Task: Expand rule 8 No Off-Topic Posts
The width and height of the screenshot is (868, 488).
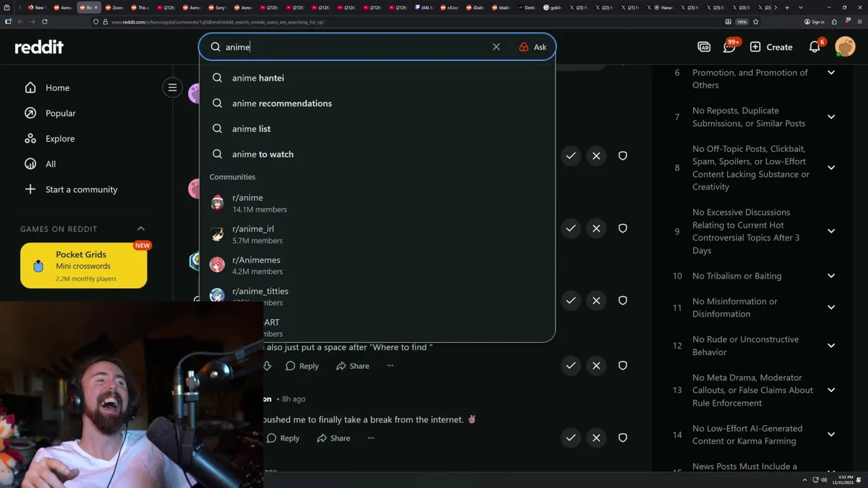Action: [x=831, y=167]
